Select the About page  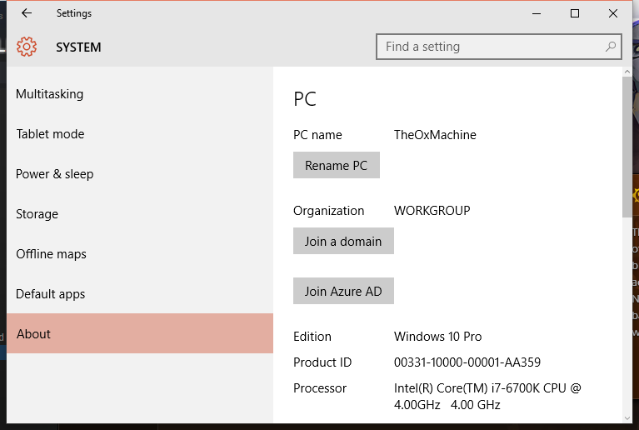pyautogui.click(x=34, y=334)
